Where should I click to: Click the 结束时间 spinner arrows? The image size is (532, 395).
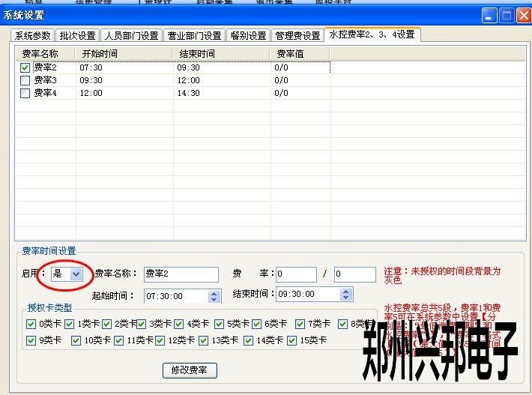[345, 295]
